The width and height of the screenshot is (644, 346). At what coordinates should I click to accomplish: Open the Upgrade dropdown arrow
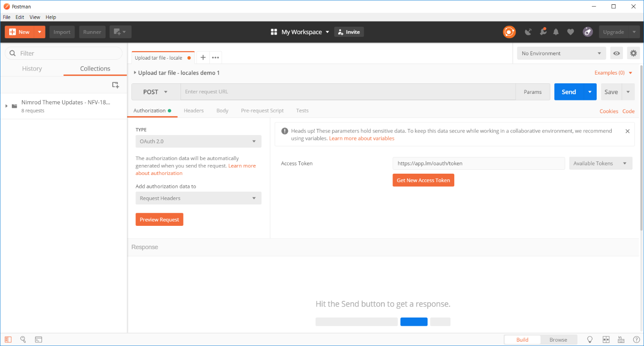click(634, 32)
